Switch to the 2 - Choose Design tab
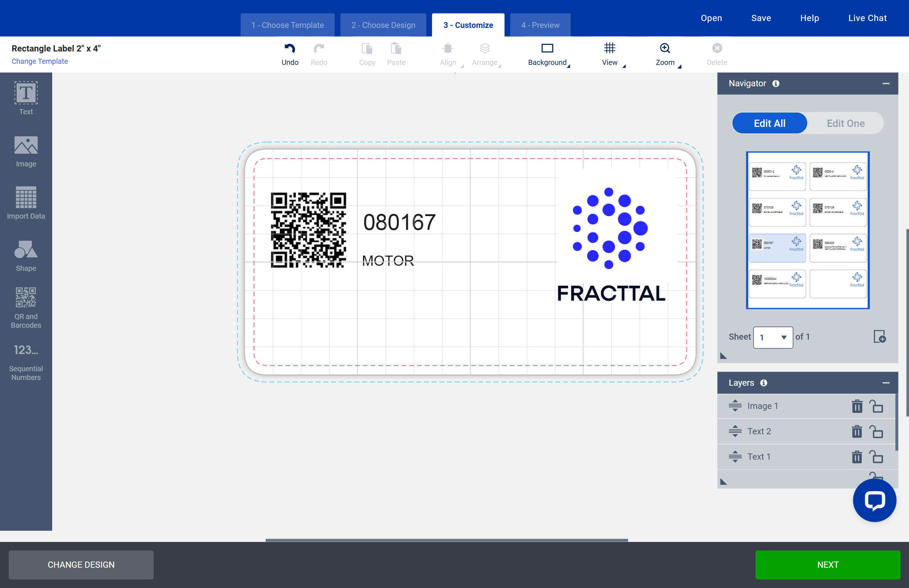Image resolution: width=909 pixels, height=588 pixels. coord(383,25)
